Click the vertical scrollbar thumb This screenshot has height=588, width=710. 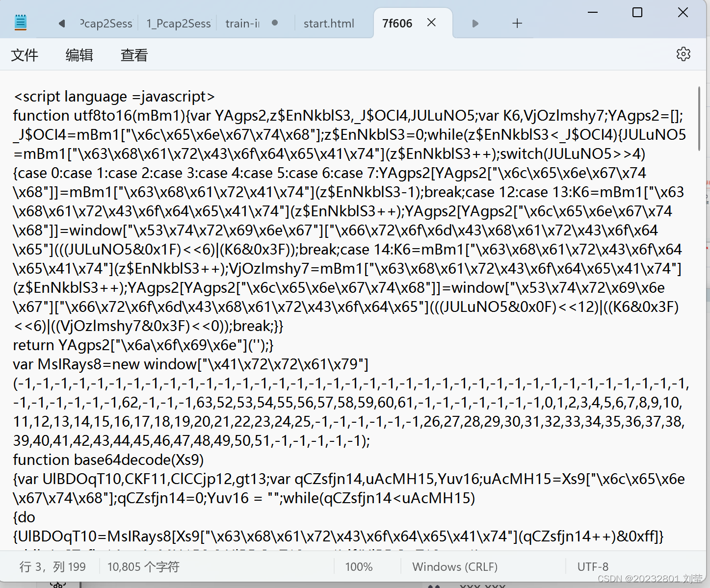(x=699, y=119)
